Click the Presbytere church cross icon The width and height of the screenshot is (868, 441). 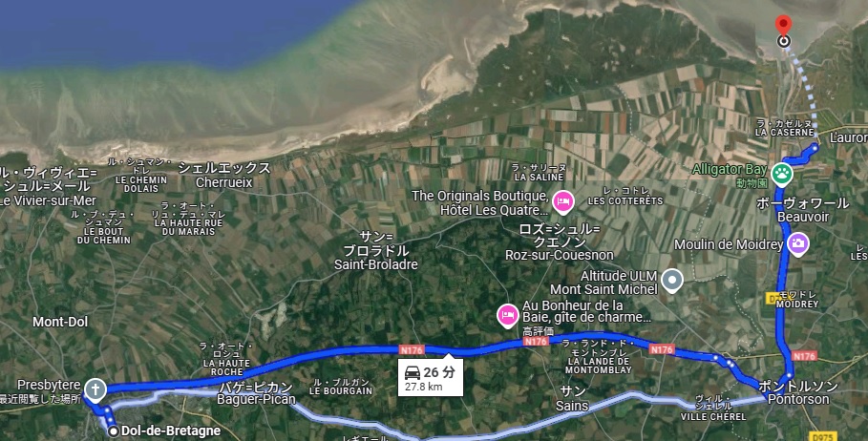(95, 389)
